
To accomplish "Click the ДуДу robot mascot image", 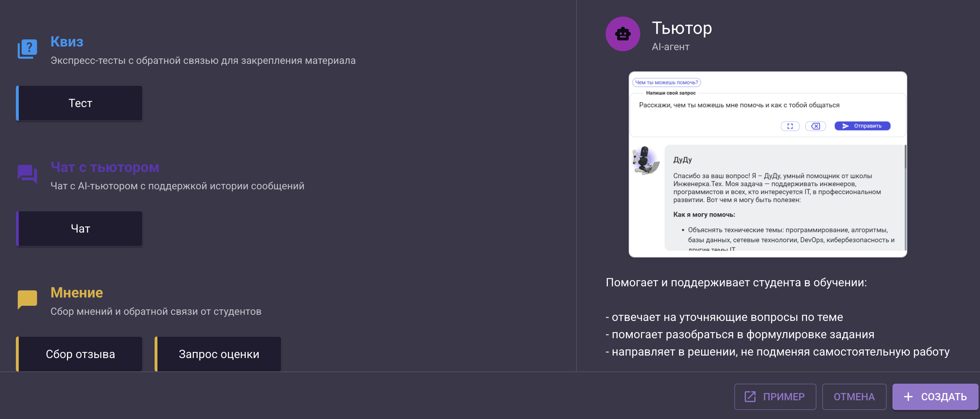I will click(645, 160).
